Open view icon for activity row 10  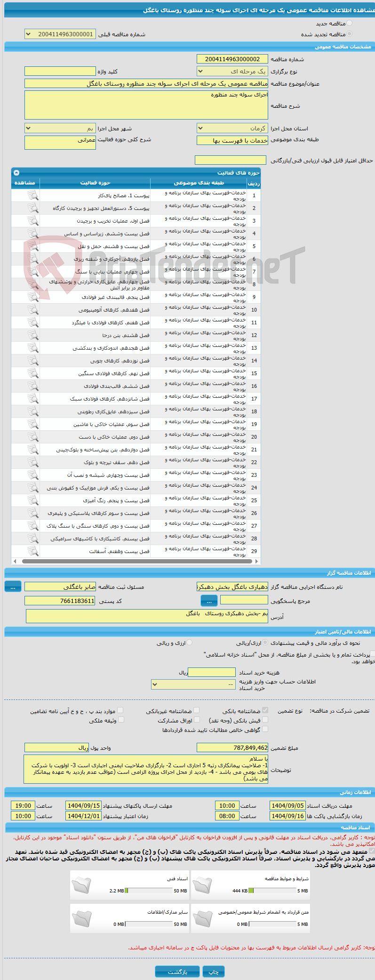point(33,310)
